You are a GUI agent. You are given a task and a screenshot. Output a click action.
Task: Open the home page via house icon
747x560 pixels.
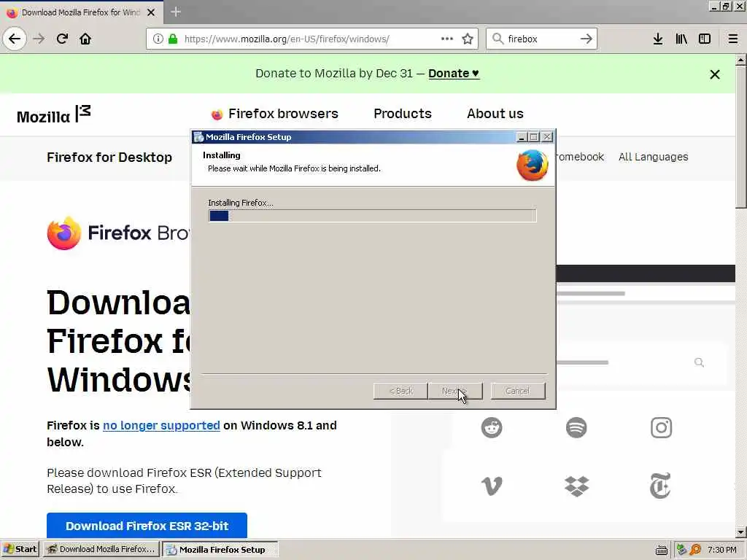coord(85,39)
